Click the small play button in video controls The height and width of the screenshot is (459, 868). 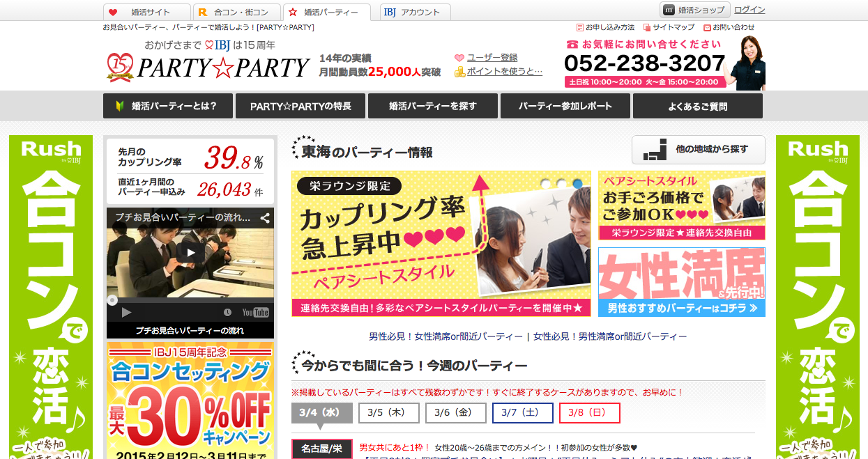click(126, 313)
